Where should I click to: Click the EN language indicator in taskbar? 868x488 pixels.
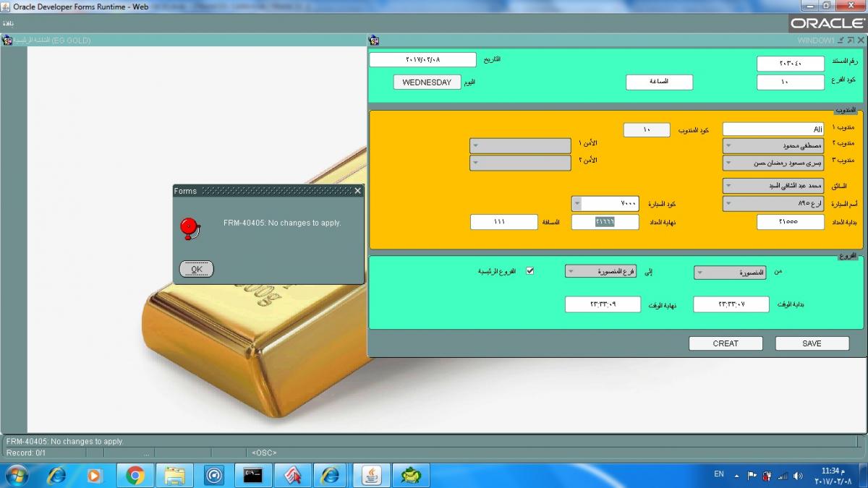(718, 474)
